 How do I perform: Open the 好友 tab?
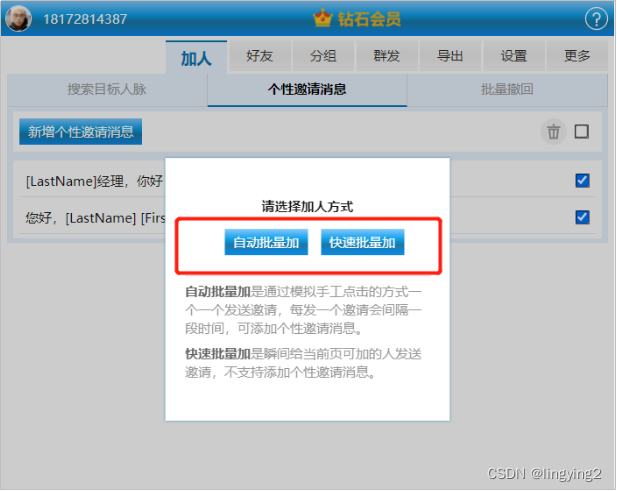point(260,56)
